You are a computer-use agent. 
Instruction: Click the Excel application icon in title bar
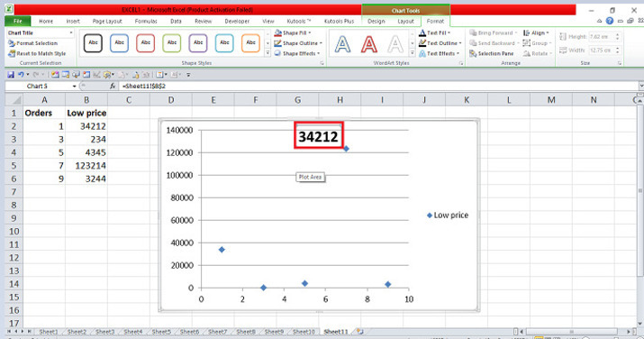point(9,9)
